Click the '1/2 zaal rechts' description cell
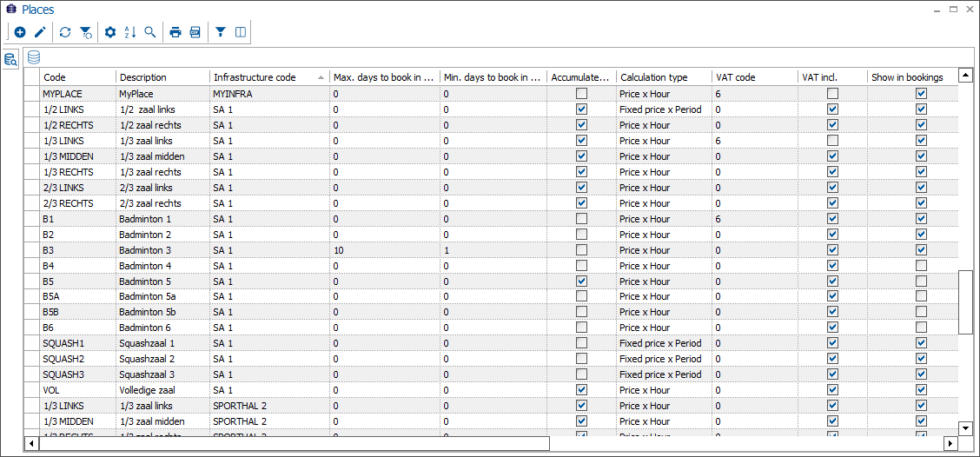Image resolution: width=980 pixels, height=457 pixels. click(162, 125)
